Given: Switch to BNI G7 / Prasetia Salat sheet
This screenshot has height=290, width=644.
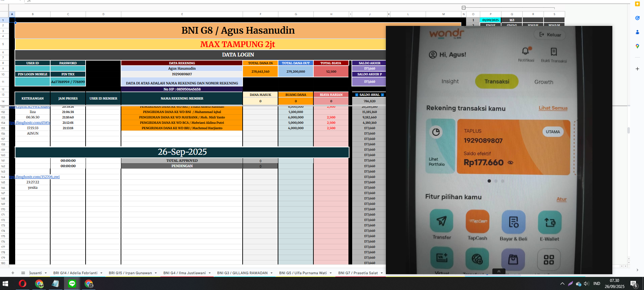Looking at the screenshot, I should point(358,273).
